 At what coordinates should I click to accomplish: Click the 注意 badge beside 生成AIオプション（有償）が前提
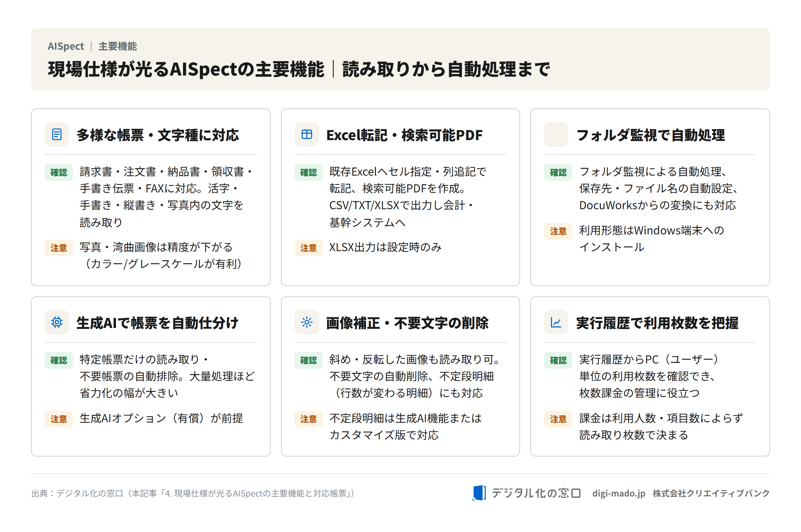[59, 419]
